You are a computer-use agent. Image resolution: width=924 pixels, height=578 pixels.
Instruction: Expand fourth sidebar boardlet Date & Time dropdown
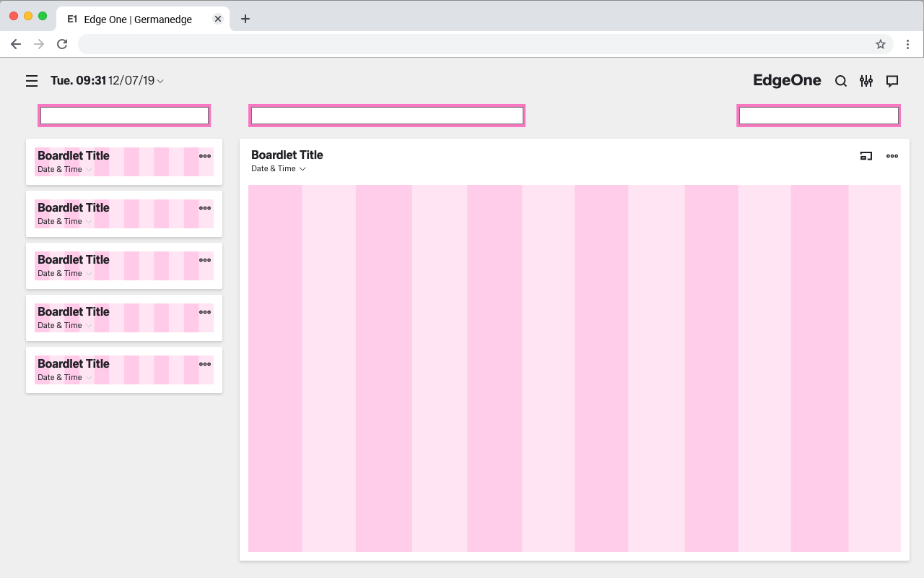pos(89,326)
